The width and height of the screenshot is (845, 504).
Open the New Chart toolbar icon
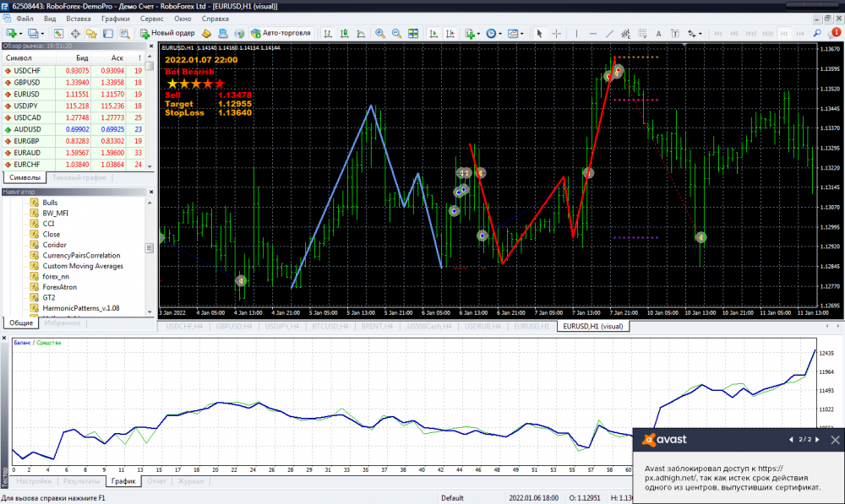tap(10, 34)
